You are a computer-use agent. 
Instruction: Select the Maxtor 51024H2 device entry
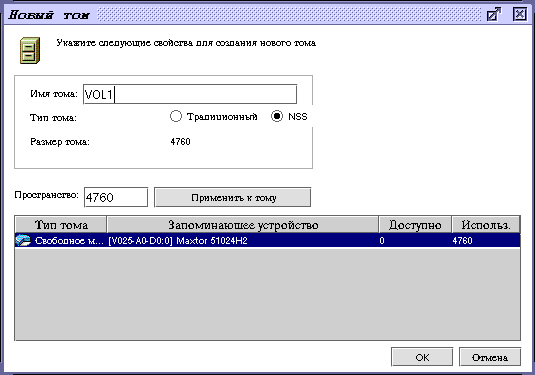tap(178, 241)
